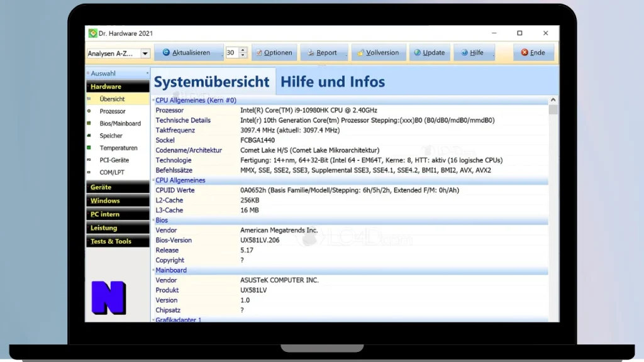Open the Tests & Tools sidebar category

tap(118, 241)
